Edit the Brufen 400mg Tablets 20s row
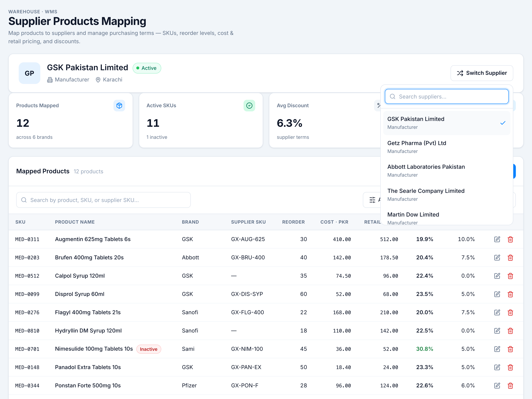Image resolution: width=532 pixels, height=399 pixels. tap(497, 258)
